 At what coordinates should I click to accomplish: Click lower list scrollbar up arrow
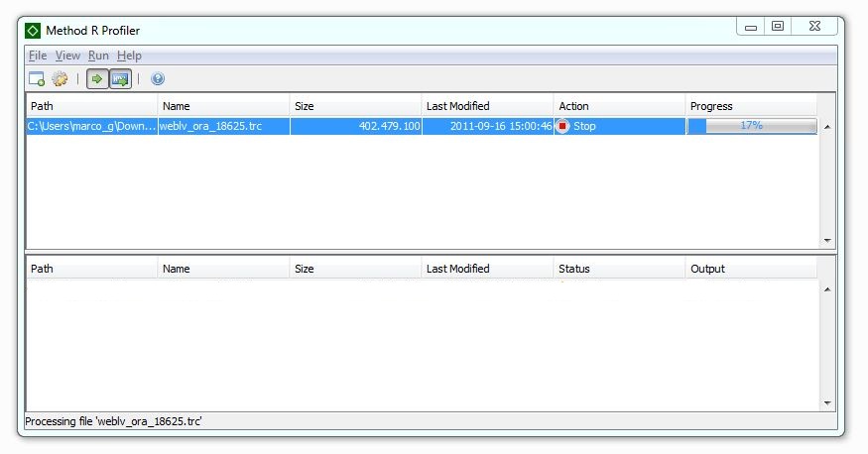[x=827, y=289]
